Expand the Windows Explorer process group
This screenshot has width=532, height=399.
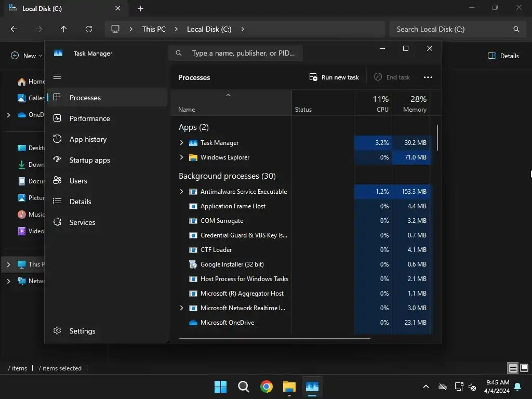pos(181,157)
